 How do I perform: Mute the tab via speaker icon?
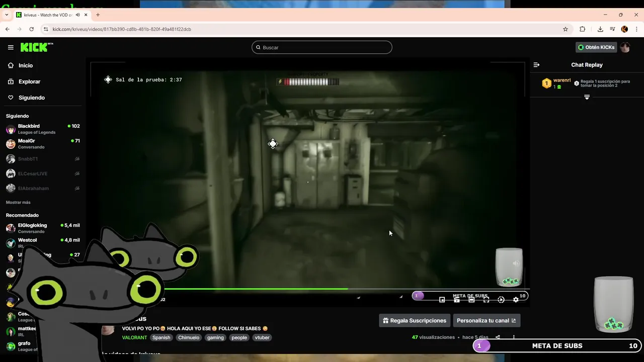[x=78, y=15]
